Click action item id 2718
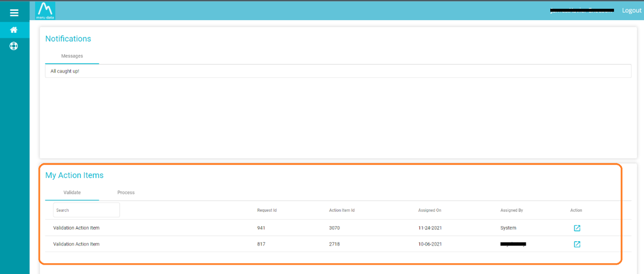644x274 pixels. [334, 244]
